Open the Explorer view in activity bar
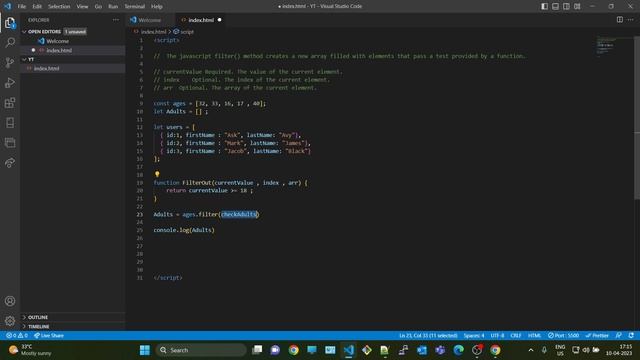Viewport: 640px width, 360px height. (x=10, y=23)
